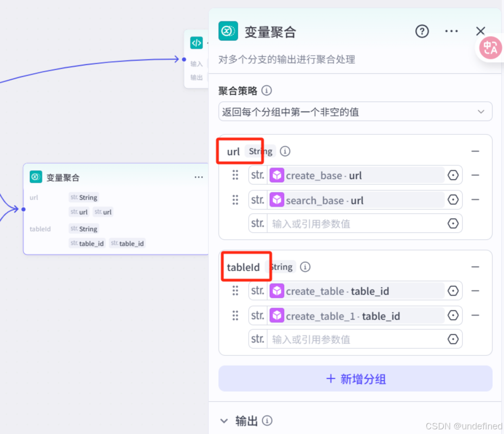Grab drag handle of create_base url row

[235, 175]
